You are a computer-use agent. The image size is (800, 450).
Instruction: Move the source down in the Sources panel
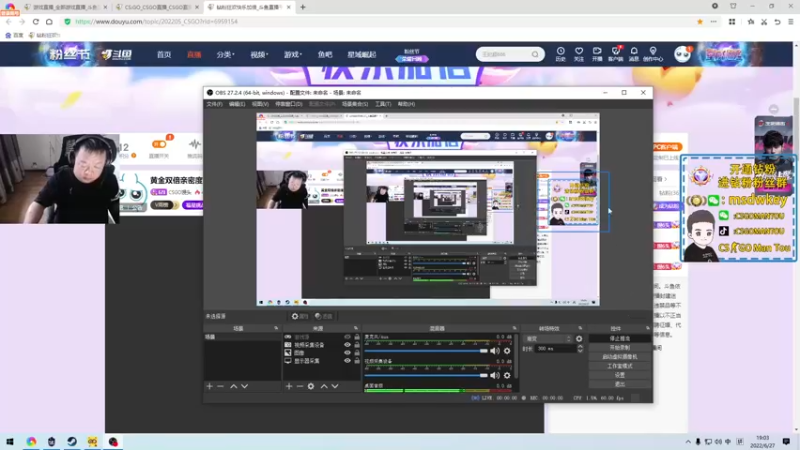coord(335,386)
